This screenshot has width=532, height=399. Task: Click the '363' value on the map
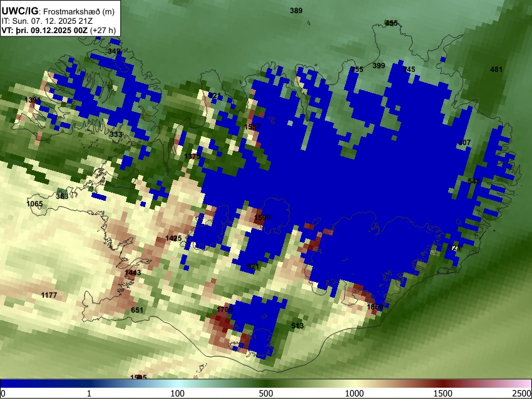(x=62, y=196)
